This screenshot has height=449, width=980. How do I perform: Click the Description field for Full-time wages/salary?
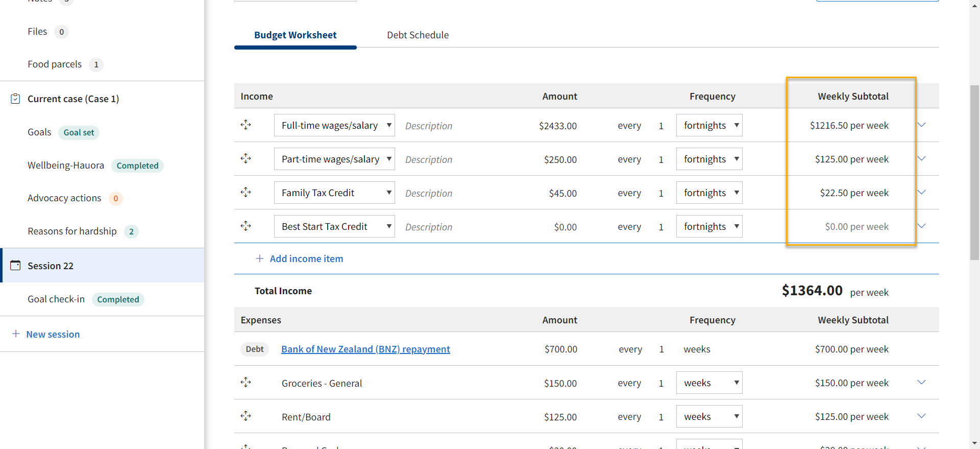coord(429,126)
